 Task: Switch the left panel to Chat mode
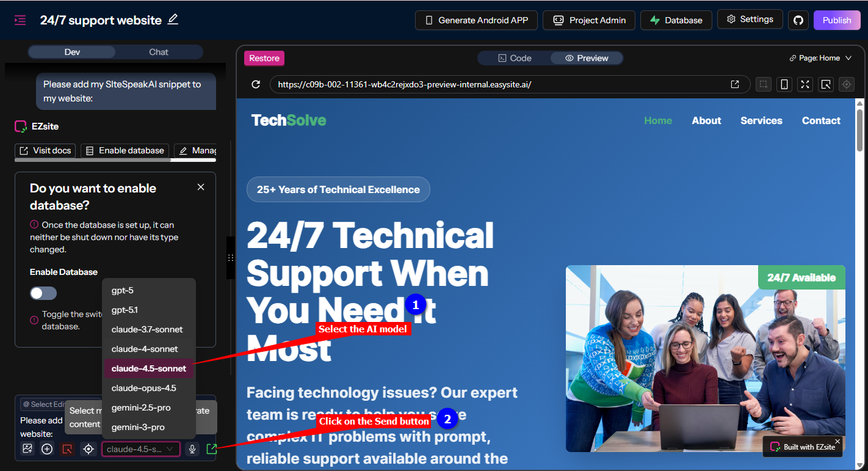coord(159,52)
